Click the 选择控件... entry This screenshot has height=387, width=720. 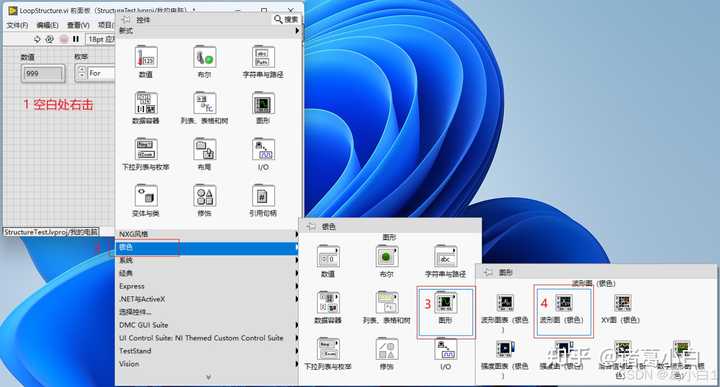[x=208, y=312]
